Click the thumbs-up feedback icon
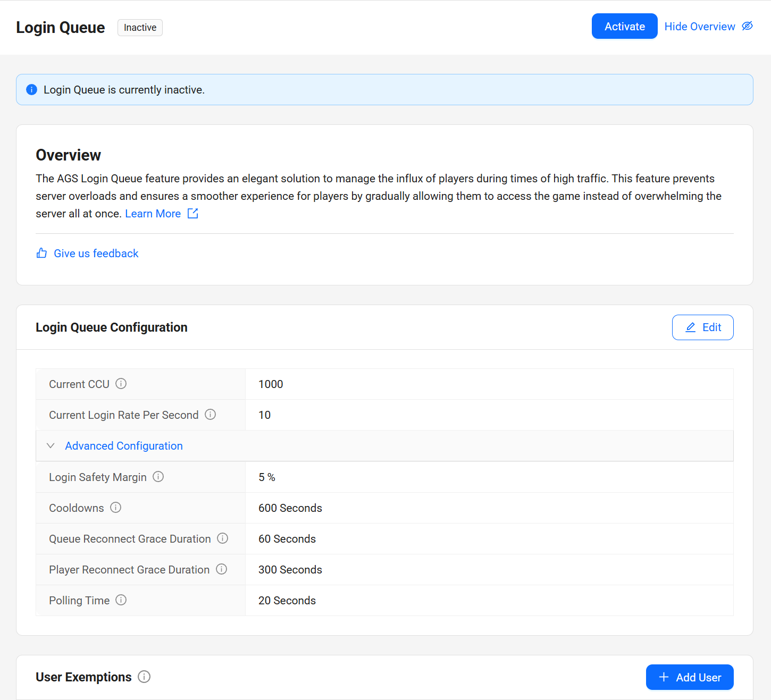Image resolution: width=771 pixels, height=700 pixels. tap(41, 253)
